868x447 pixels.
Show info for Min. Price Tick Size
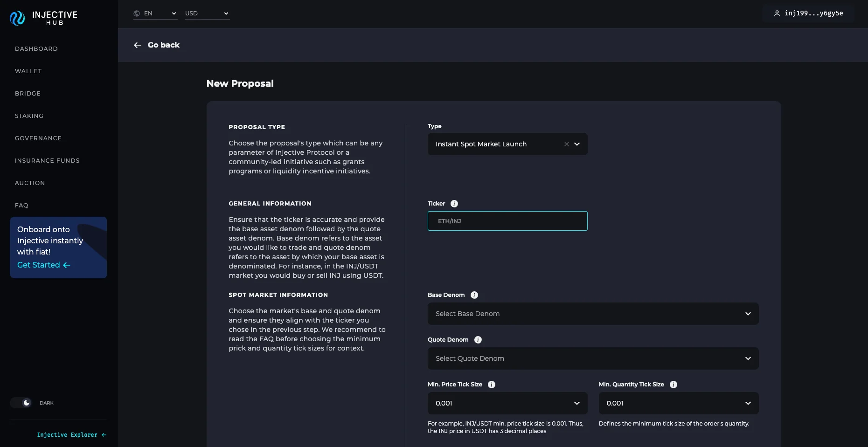coord(492,385)
